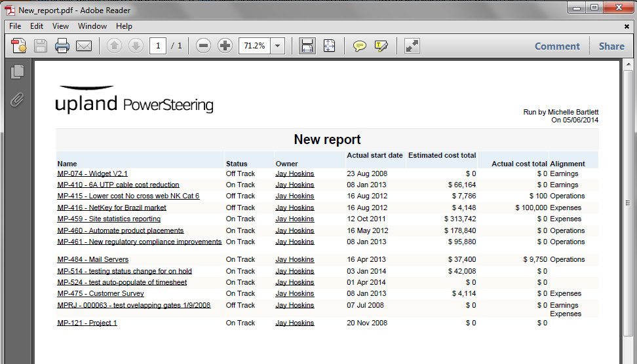Open the File menu
The width and height of the screenshot is (637, 364).
[x=15, y=26]
